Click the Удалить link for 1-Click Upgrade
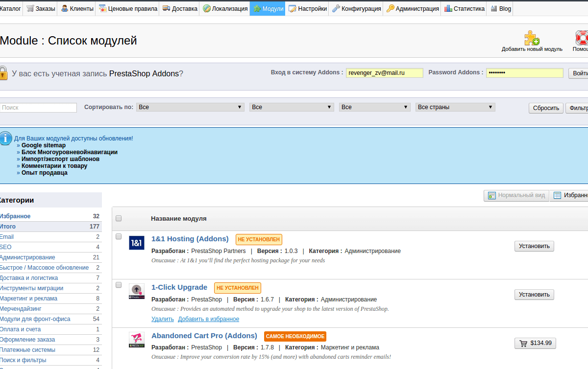Viewport: 588px width, 369px height. pos(163,319)
